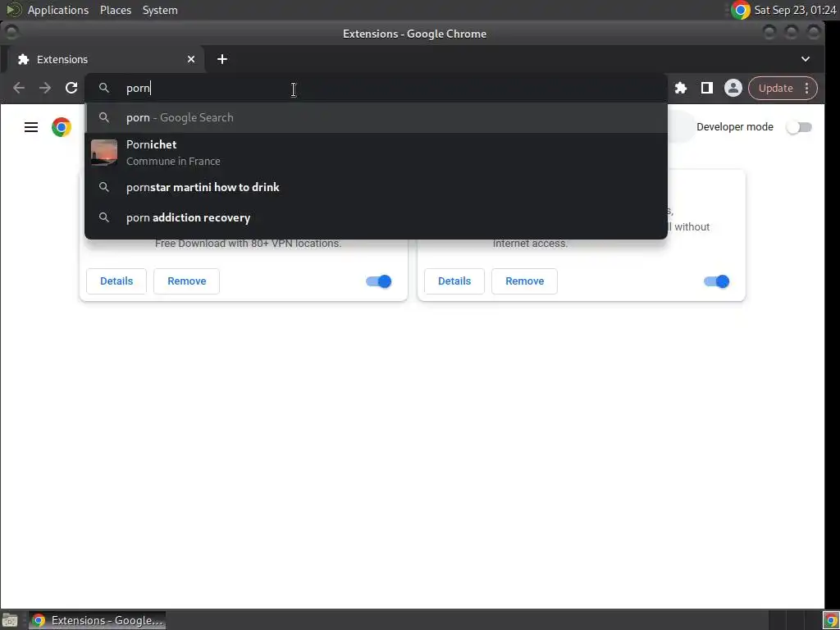Screen dimensions: 840x630
Task: Select 'porn - Google Search' suggestion
Action: tap(376, 117)
